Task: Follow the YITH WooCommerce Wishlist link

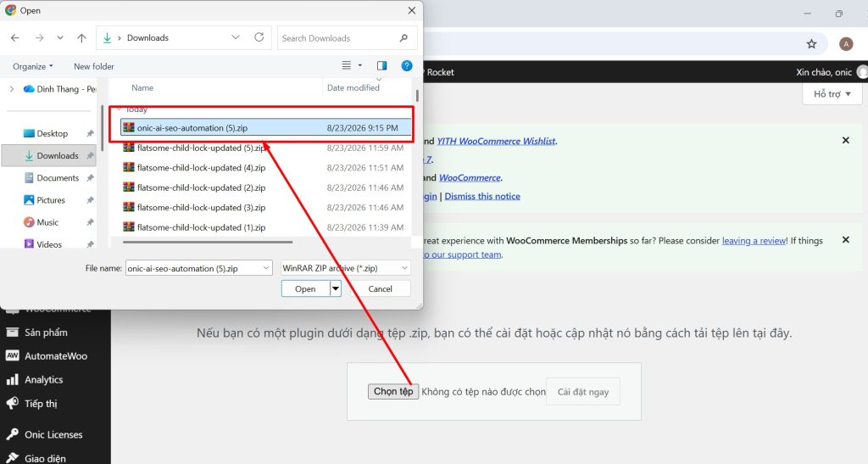Action: tap(496, 141)
